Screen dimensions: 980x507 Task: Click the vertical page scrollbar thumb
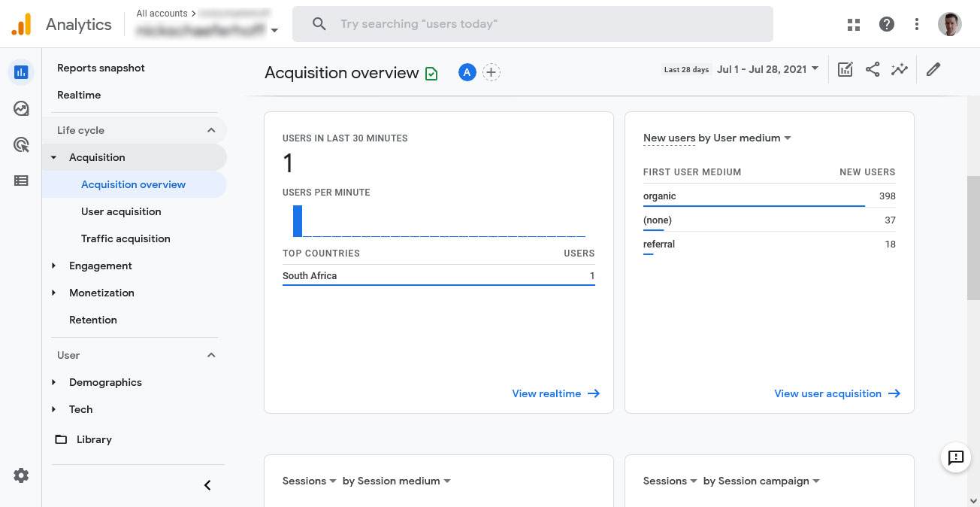(973, 238)
